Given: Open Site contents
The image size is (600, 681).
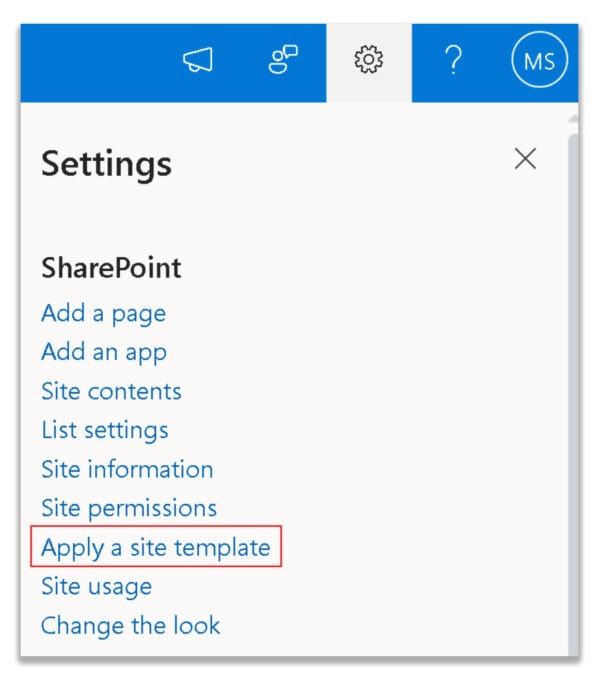Looking at the screenshot, I should pyautogui.click(x=111, y=391).
